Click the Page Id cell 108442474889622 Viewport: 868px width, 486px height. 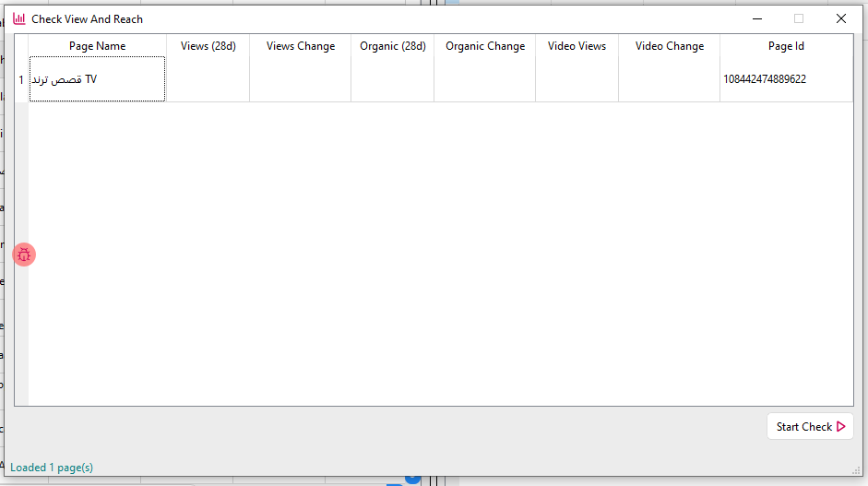pyautogui.click(x=786, y=79)
